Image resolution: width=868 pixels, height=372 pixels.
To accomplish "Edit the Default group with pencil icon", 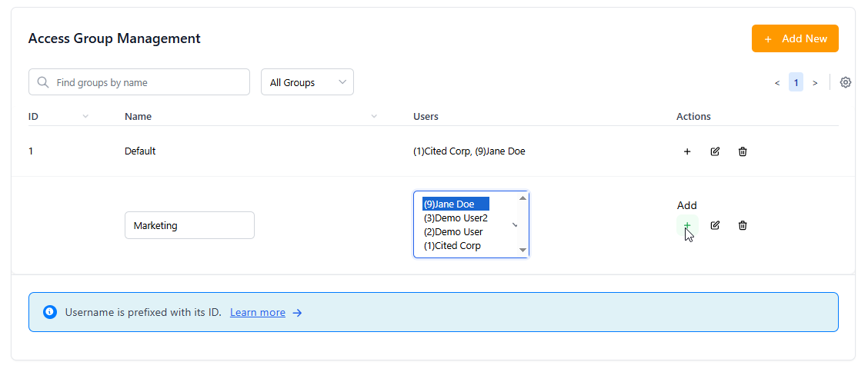I will [x=715, y=151].
